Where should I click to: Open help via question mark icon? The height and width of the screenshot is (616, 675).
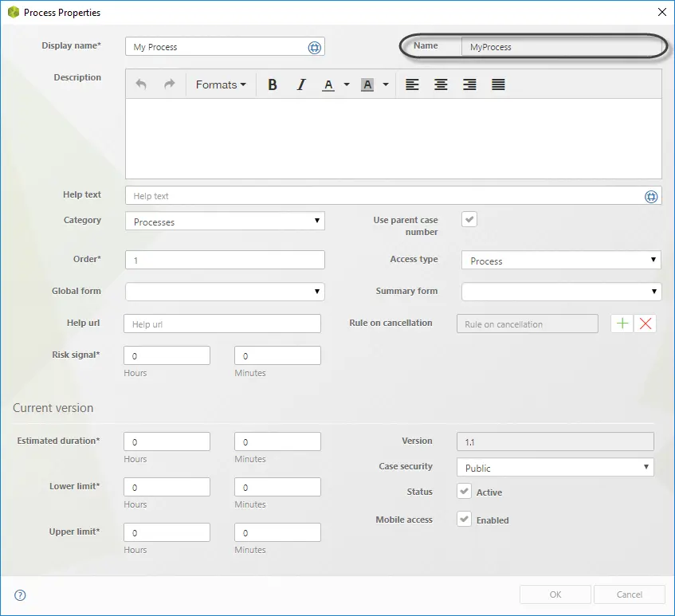point(20,595)
